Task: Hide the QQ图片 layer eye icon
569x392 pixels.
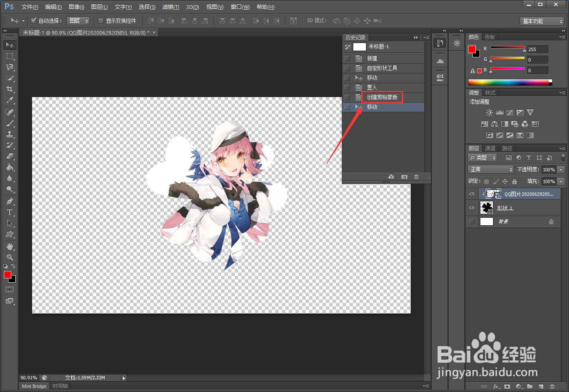Action: 472,194
